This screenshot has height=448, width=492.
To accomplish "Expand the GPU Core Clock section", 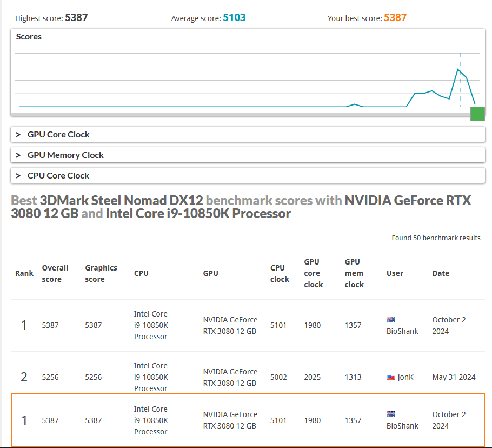I will coord(248,134).
